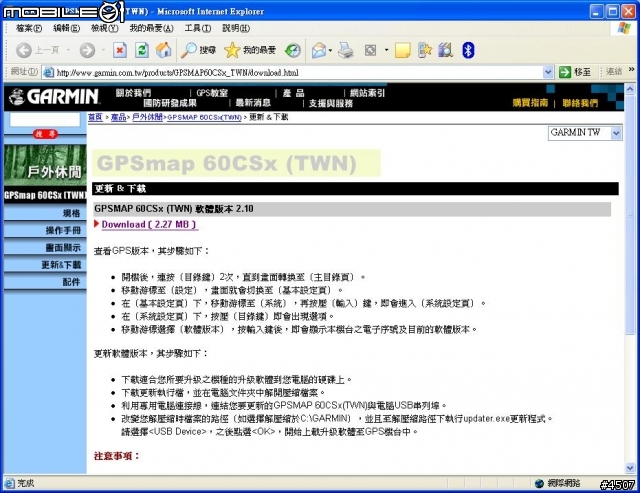640x493 pixels.
Task: Click the page scrollbar up arrow
Action: [630, 89]
